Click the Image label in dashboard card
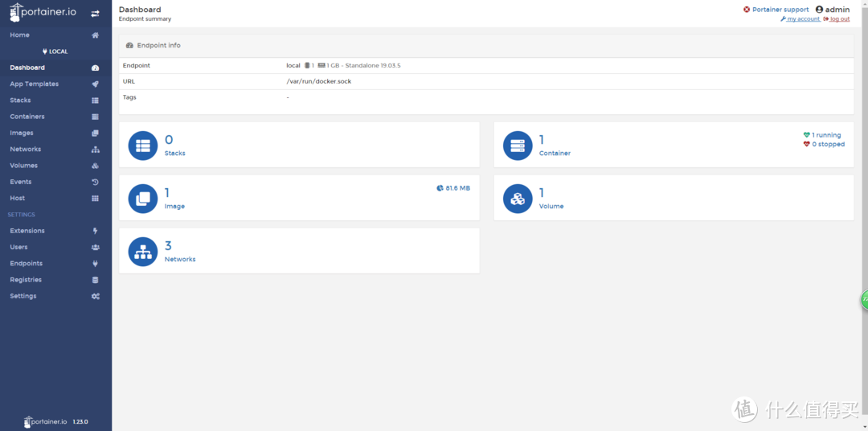868x431 pixels. (x=174, y=206)
